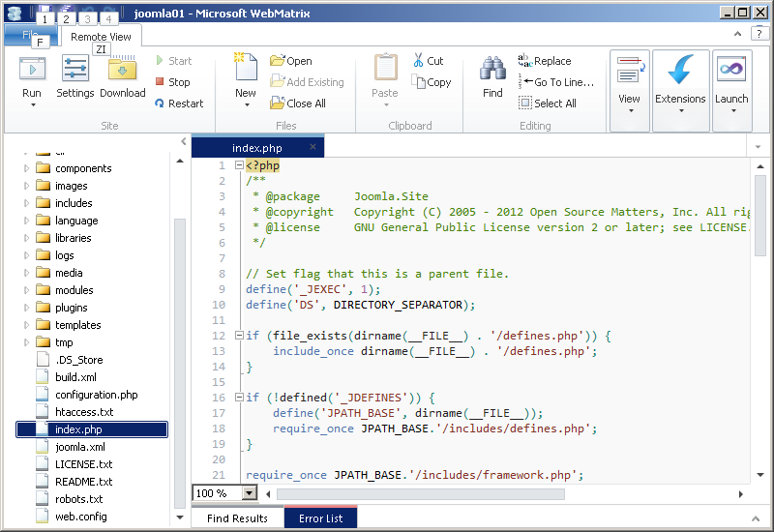The height and width of the screenshot is (532, 774).
Task: Click the Find binoculars icon
Action: point(492,70)
